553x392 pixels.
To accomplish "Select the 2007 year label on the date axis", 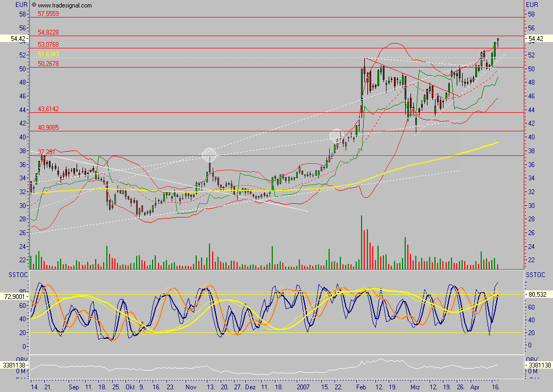I will (303, 387).
